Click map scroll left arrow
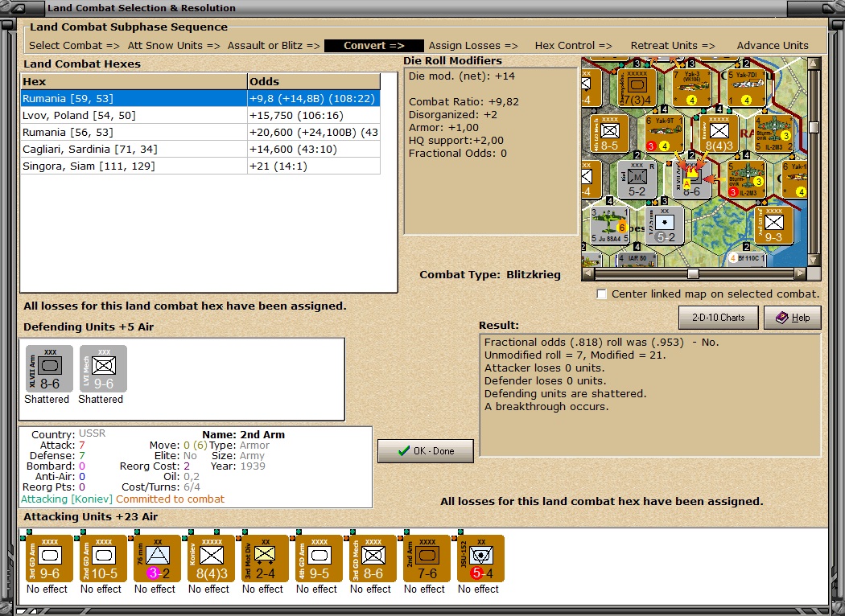 tap(588, 274)
